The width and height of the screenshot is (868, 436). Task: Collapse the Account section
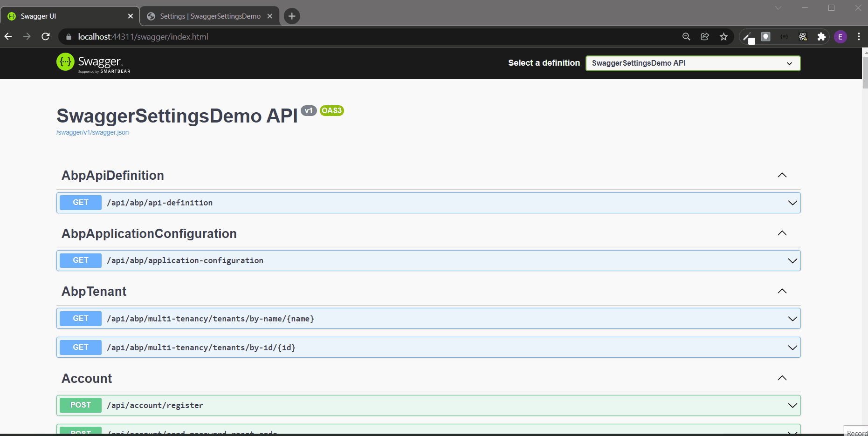tap(782, 378)
